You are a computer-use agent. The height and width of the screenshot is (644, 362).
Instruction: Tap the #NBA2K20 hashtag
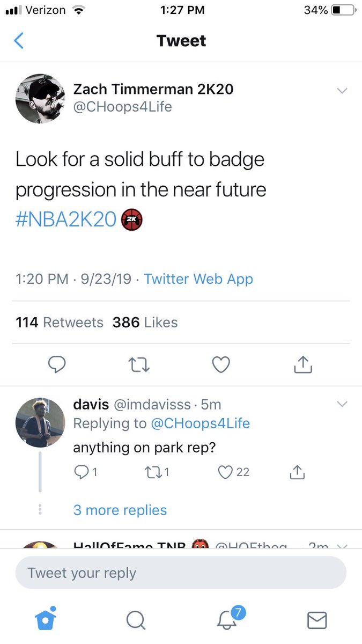[66, 221]
